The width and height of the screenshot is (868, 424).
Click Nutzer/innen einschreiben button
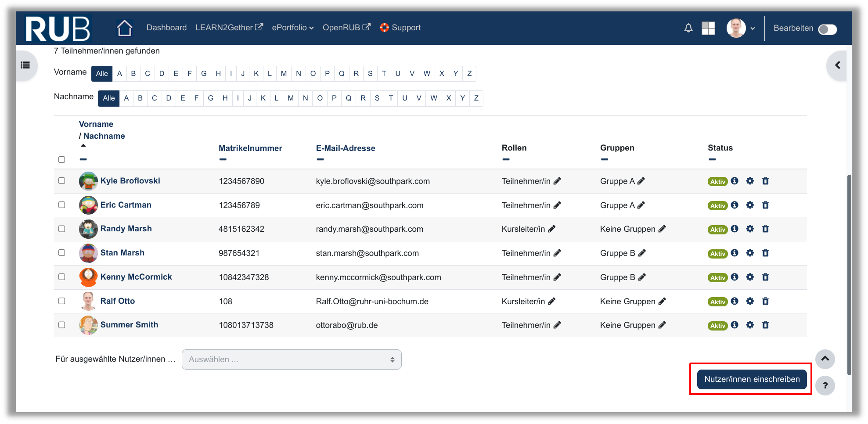[752, 379]
